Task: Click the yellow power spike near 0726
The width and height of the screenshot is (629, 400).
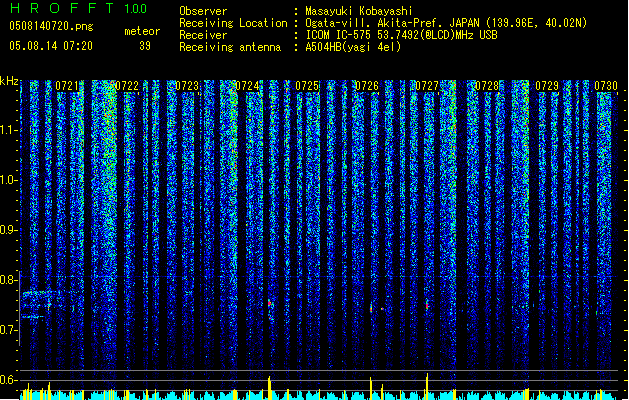Action: pyautogui.click(x=371, y=388)
